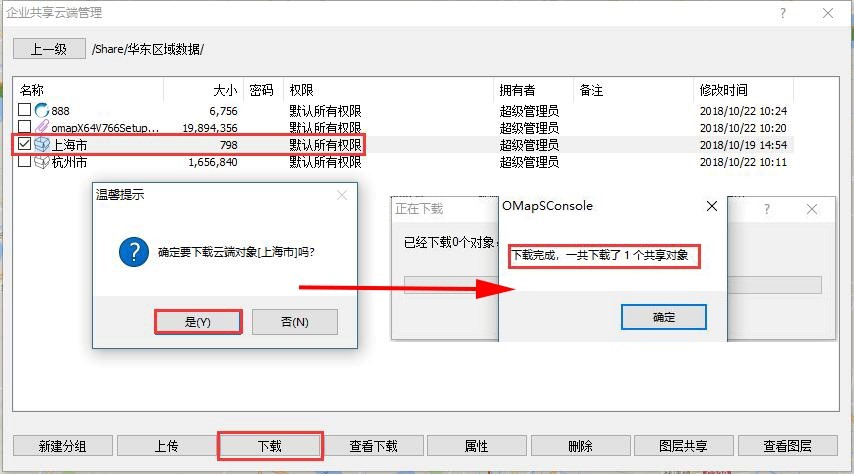
Task: Go up with 上一级 button
Action: [48, 49]
